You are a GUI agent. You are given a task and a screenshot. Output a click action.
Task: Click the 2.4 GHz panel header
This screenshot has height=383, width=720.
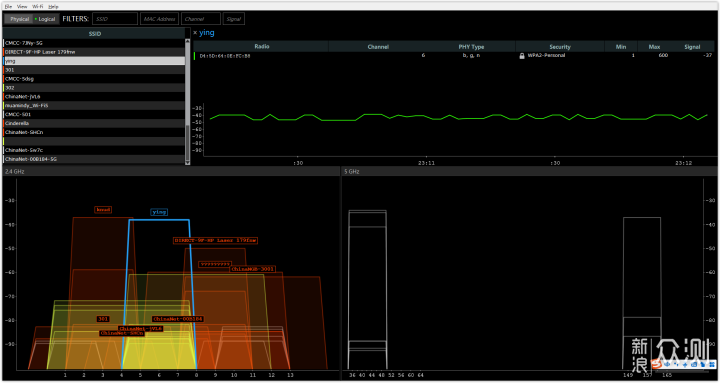(x=171, y=171)
